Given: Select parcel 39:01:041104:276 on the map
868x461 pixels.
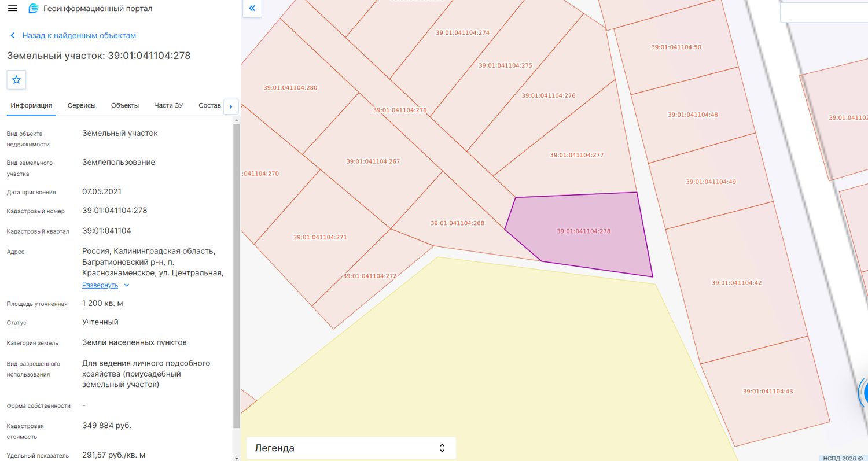Looking at the screenshot, I should [549, 96].
